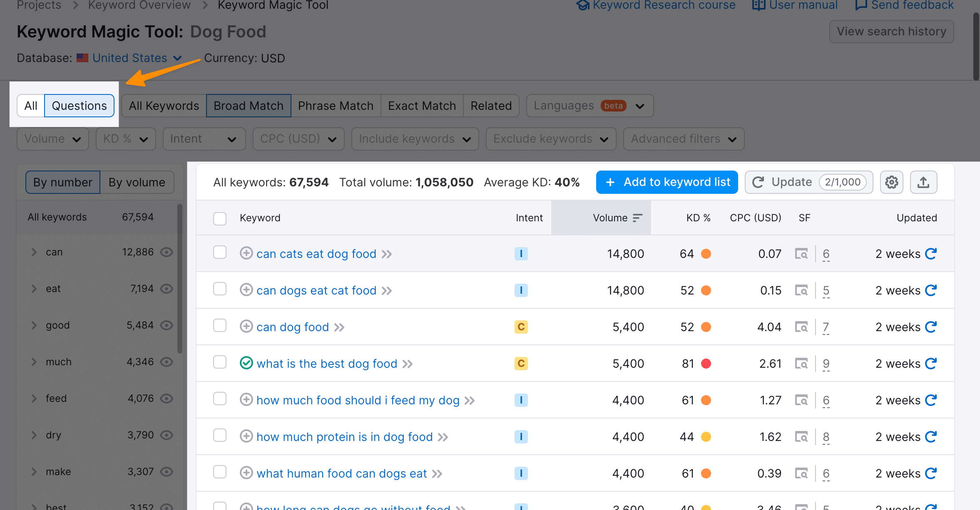Click the export/upload icon top right

pos(923,182)
